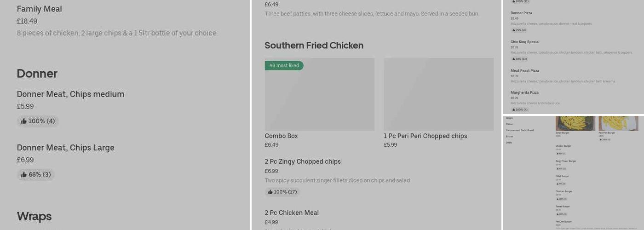644x230 pixels.
Task: Select the Extras category in sidebar
Action: pyautogui.click(x=509, y=136)
